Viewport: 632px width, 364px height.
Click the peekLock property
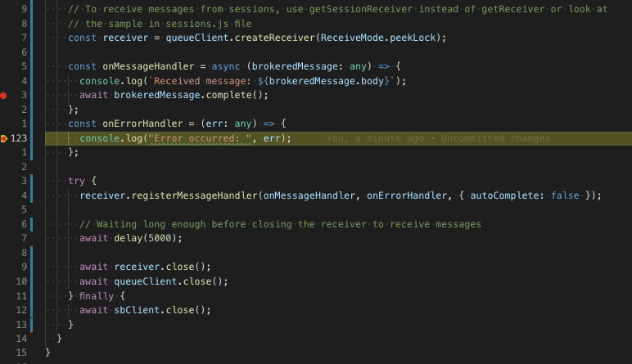(413, 38)
